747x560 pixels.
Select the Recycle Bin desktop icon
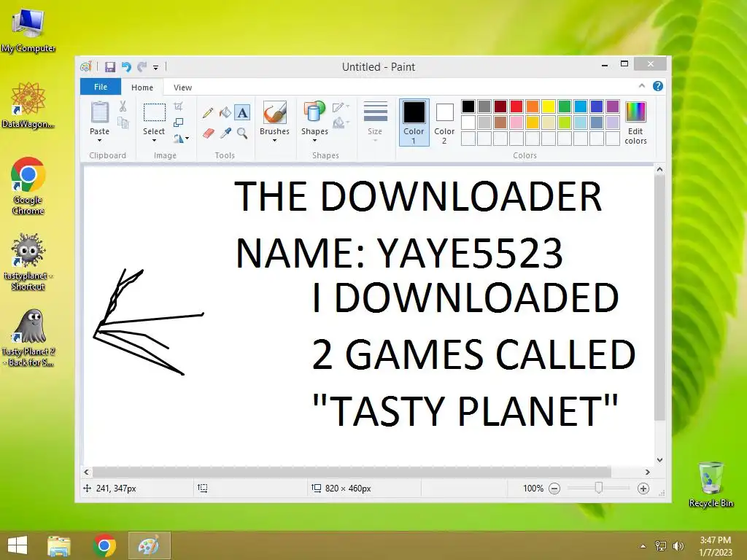[711, 484]
